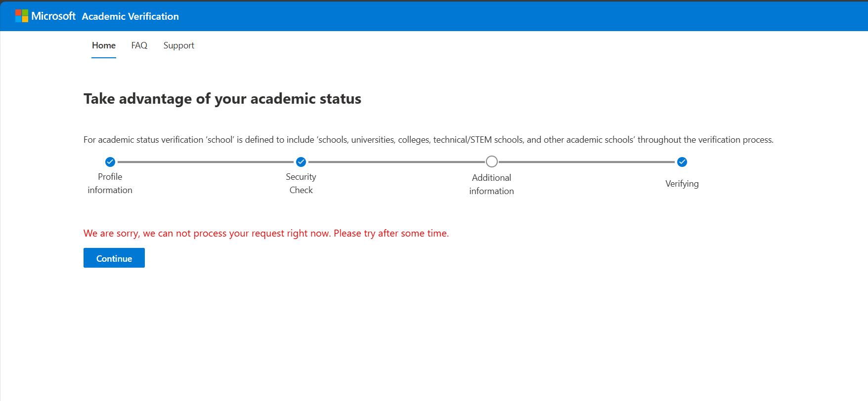Select the 'Profile information' step label
The height and width of the screenshot is (401, 868).
click(110, 183)
